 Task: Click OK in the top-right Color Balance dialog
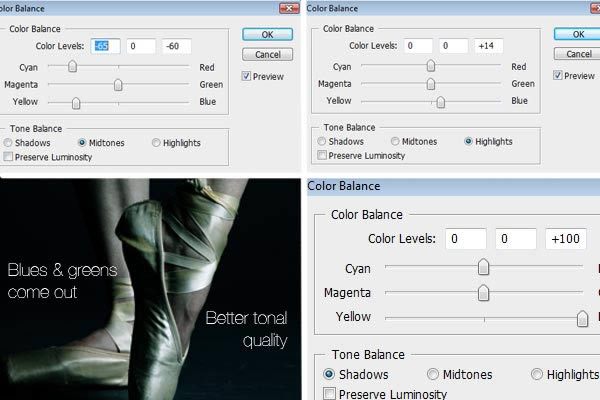coord(577,34)
